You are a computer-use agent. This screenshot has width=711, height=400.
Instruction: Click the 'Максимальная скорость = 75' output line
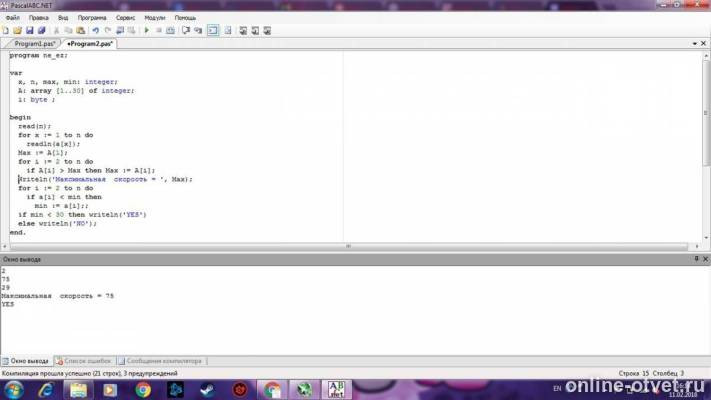tap(58, 296)
